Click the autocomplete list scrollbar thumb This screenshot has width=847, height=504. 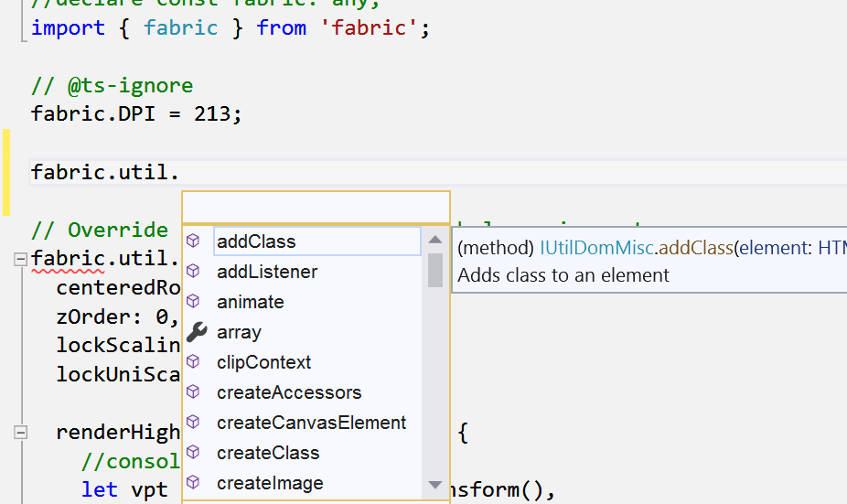pos(435,270)
